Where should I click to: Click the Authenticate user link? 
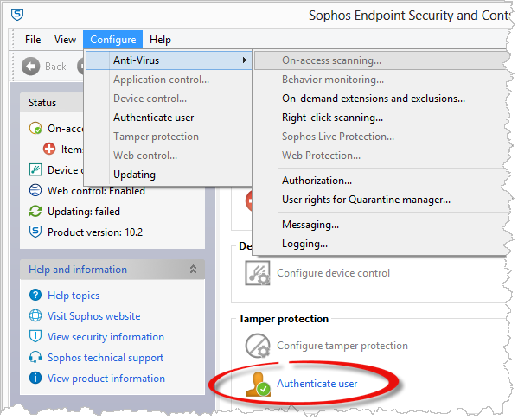pos(317,384)
